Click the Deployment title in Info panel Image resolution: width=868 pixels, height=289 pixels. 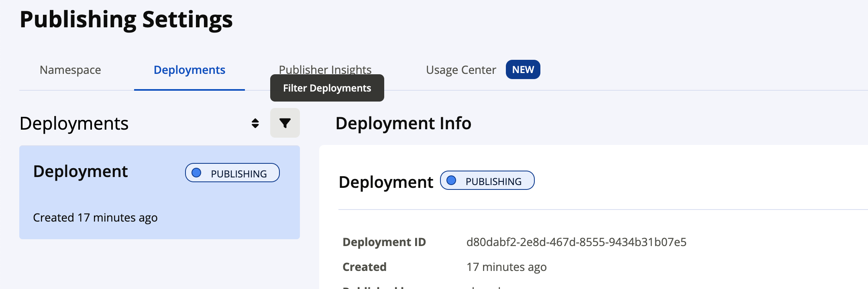386,182
